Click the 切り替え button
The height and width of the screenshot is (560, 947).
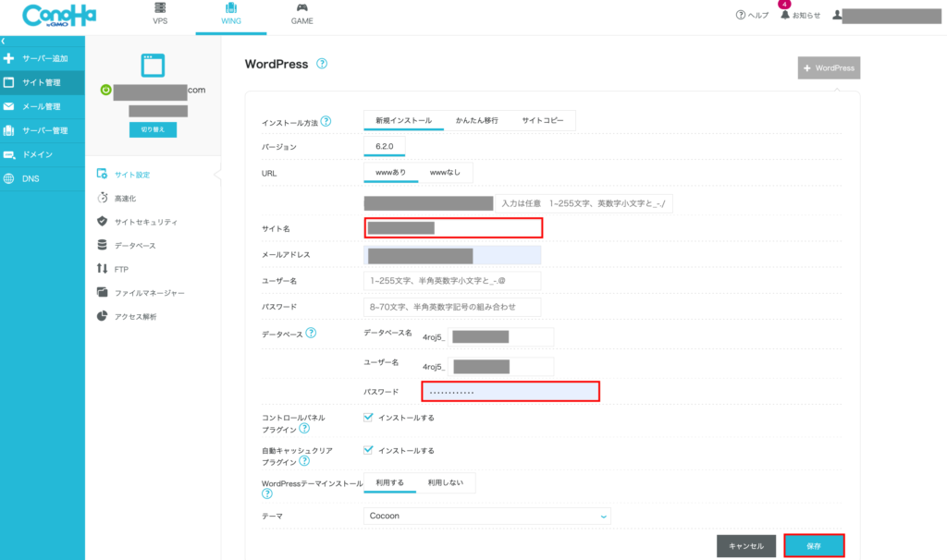coord(153,129)
